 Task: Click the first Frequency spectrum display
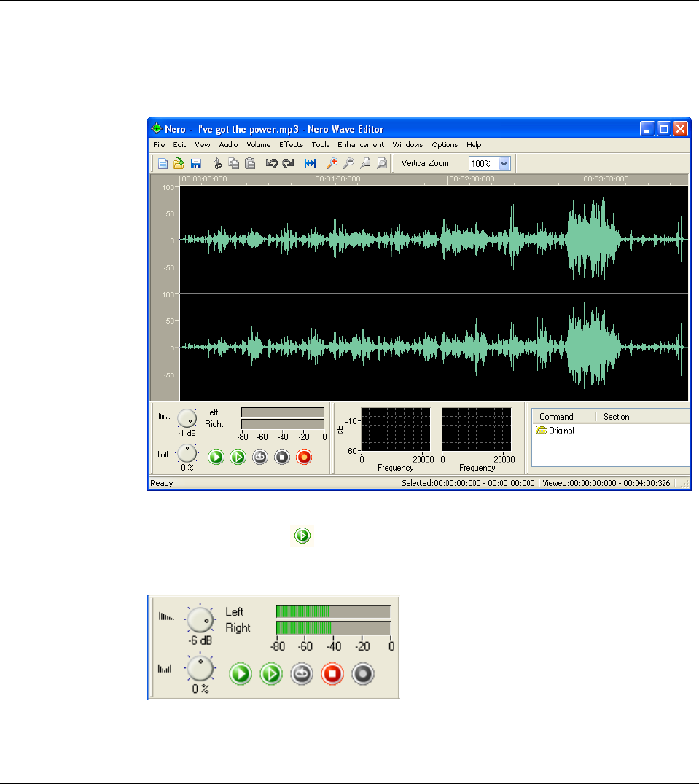click(x=396, y=429)
